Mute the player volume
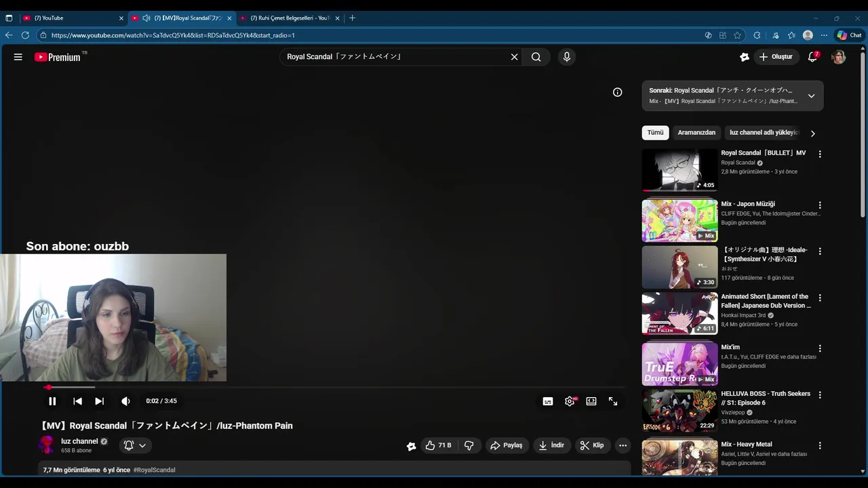This screenshot has height=488, width=868. 125,401
